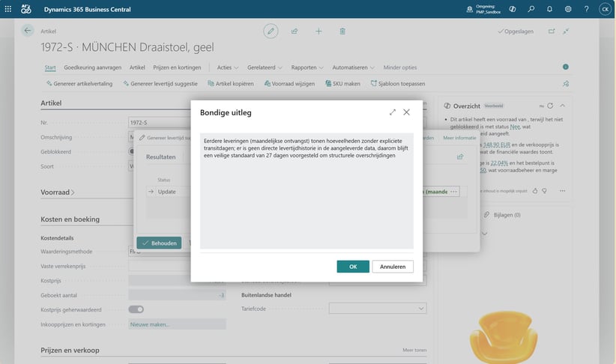Screen dimensions: 616x364
Task: Open Goedkeuring aanvragen menu
Action: (x=93, y=67)
